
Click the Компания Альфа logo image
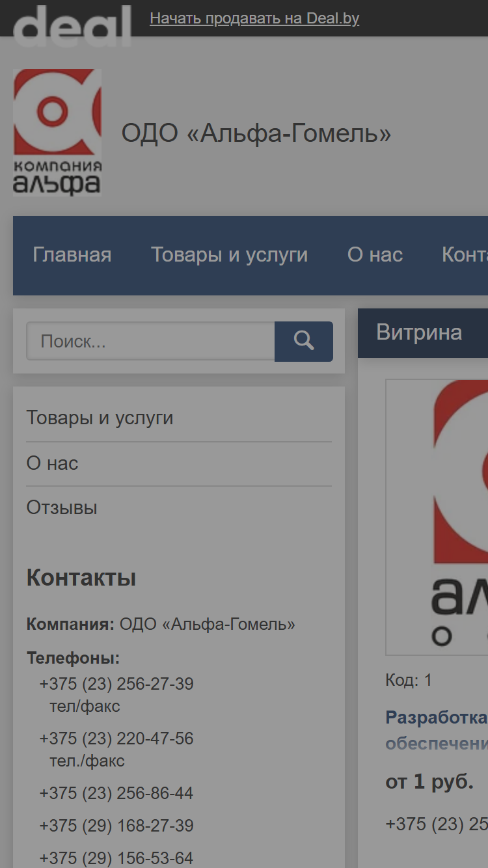click(57, 133)
